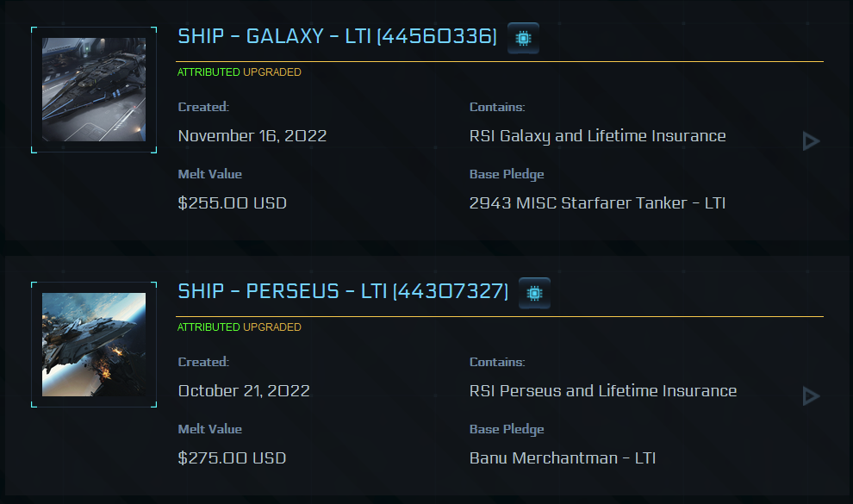Click 'RSI Perseus and Lifetime Insurance' text
The height and width of the screenshot is (504, 853).
click(603, 391)
